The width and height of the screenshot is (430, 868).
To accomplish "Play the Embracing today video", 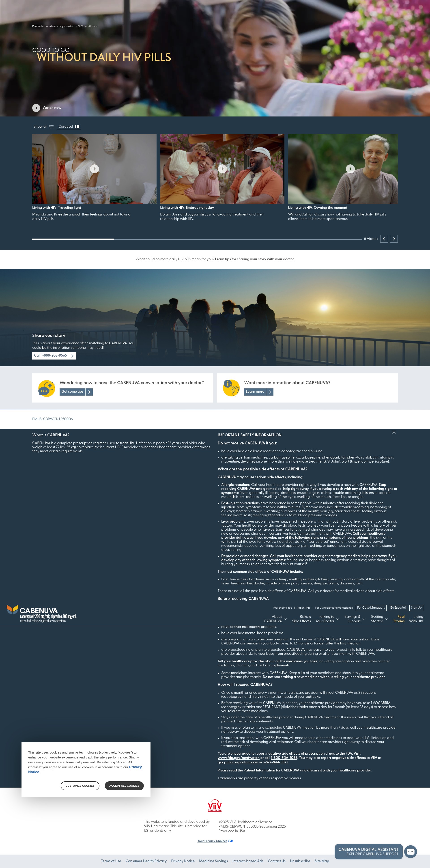I will tap(222, 169).
